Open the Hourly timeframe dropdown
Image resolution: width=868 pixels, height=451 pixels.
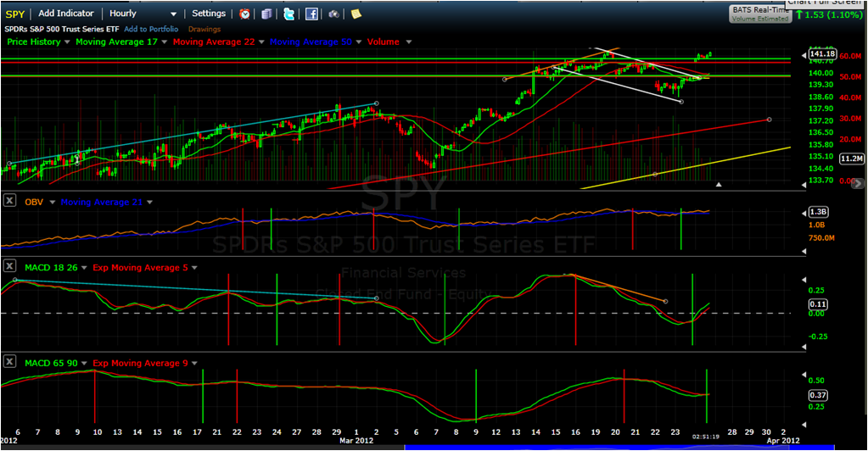pos(143,14)
